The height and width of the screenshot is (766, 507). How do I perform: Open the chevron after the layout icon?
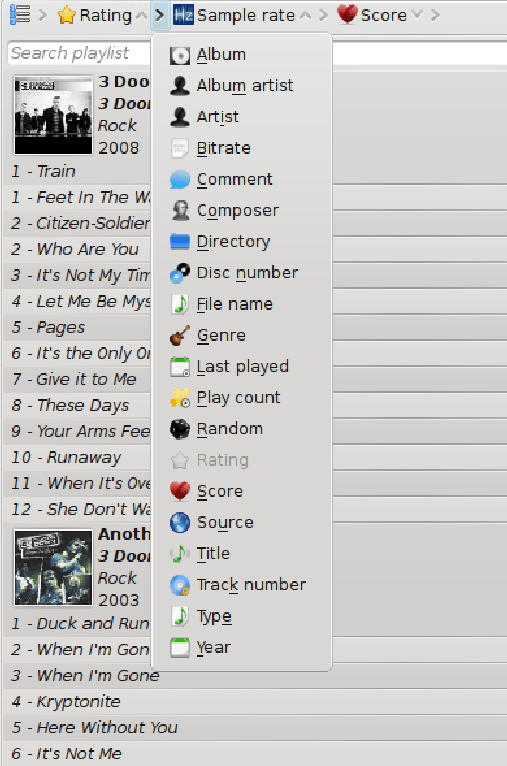(42, 15)
